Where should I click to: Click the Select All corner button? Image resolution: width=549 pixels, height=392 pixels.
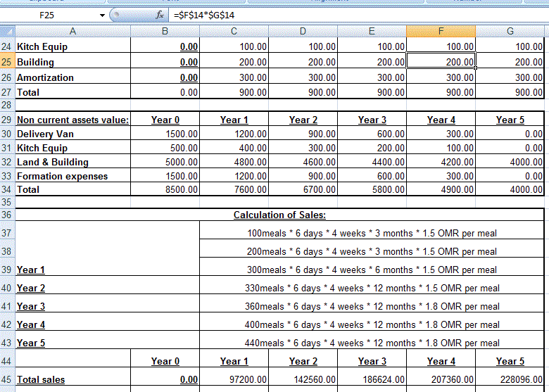7,32
